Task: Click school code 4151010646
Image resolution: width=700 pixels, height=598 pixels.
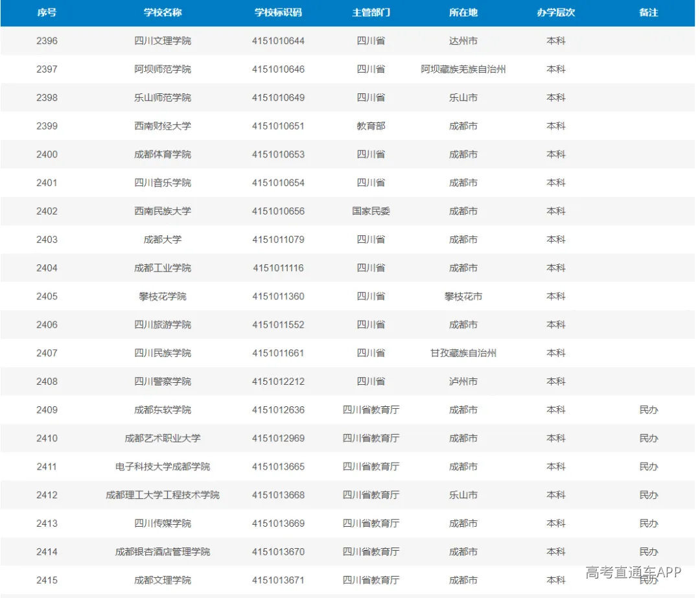Action: point(278,69)
